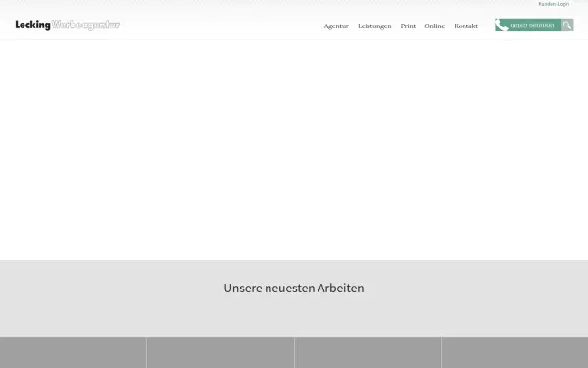This screenshot has height=368, width=588.
Task: Navigate to Kontakt
Action: [466, 26]
